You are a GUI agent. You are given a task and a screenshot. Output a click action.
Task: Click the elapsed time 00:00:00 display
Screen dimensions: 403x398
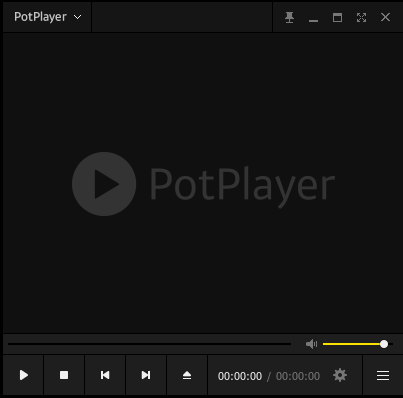tap(240, 376)
